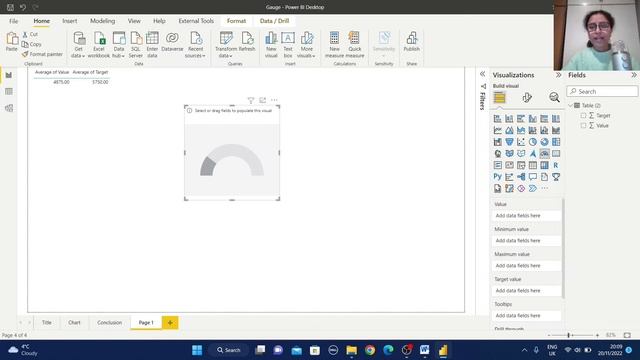Enter Focus mode on the gauge visual

(262, 100)
